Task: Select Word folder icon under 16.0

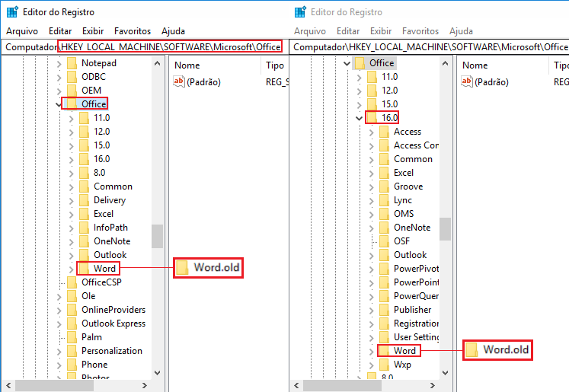Action: tap(384, 351)
